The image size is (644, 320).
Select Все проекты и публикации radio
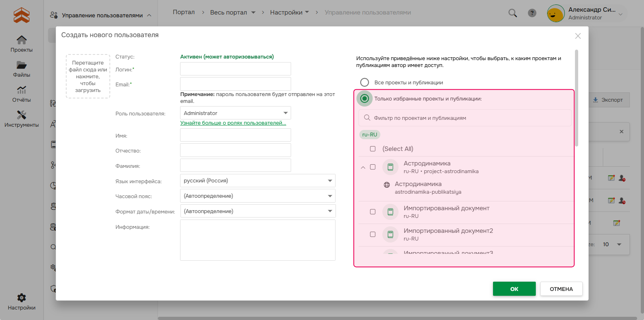(x=365, y=82)
